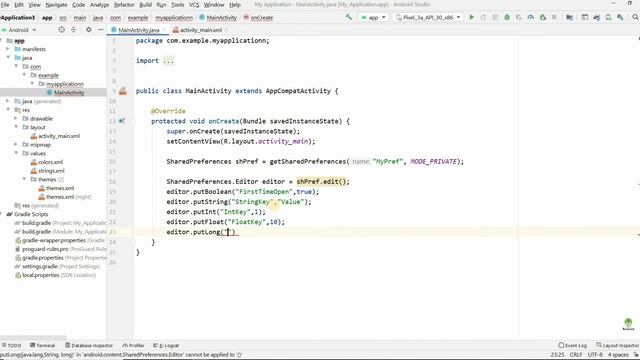Screen dimensions: 640x360
Task: Click the UTF-8 encoding indicator
Action: tap(595, 355)
